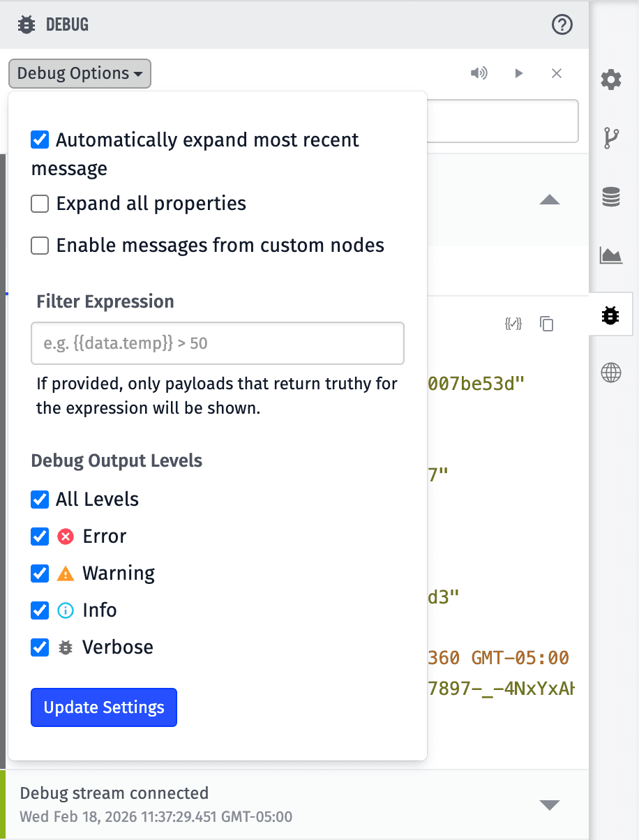Mute debug notifications with the speaker icon
Screen dimensions: 639x840
(x=479, y=73)
